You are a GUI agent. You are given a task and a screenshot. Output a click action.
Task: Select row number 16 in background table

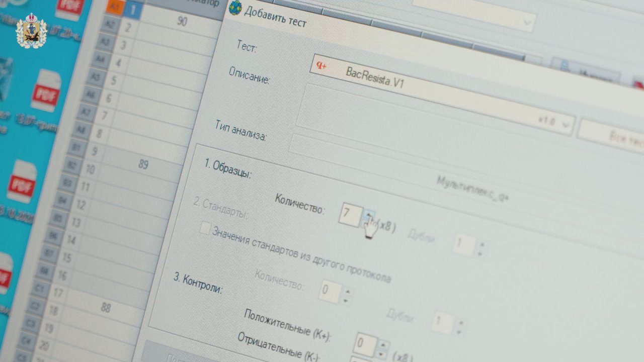[x=62, y=276]
